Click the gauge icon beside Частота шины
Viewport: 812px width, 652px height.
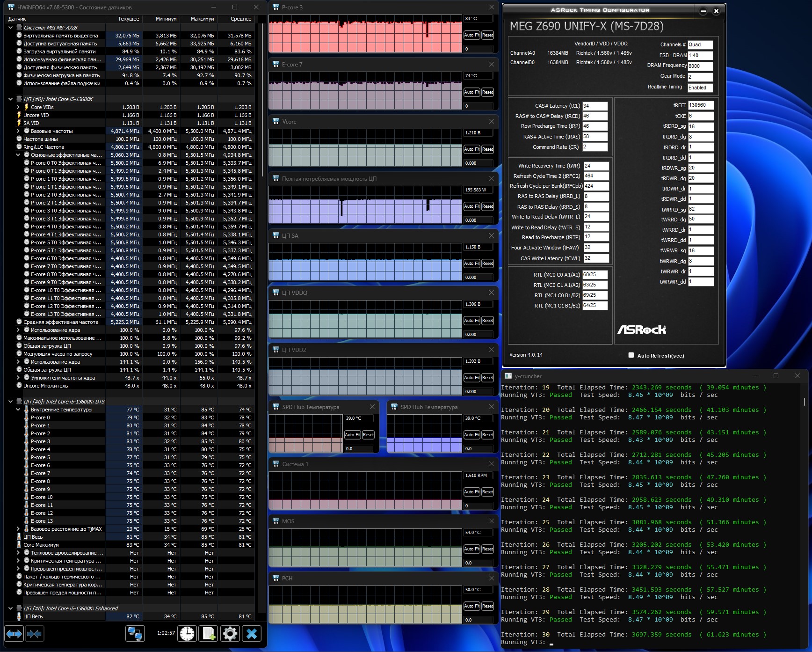click(19, 139)
